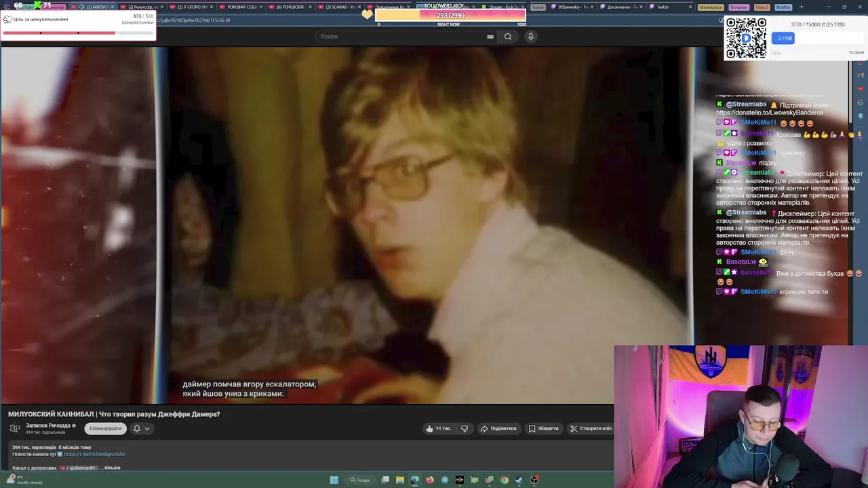Click Зберегти save button
The image size is (868, 488).
pos(544,428)
